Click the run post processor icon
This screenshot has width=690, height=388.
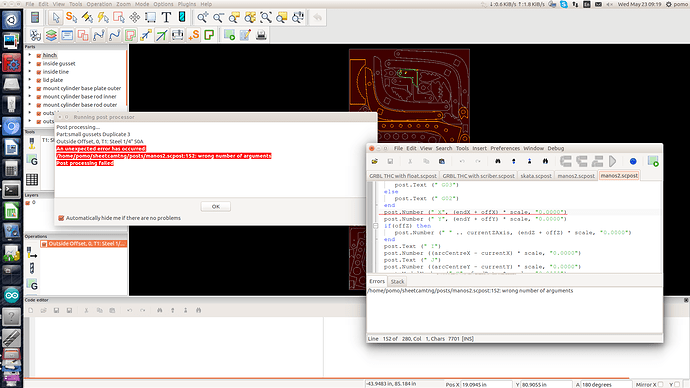pyautogui.click(x=229, y=35)
